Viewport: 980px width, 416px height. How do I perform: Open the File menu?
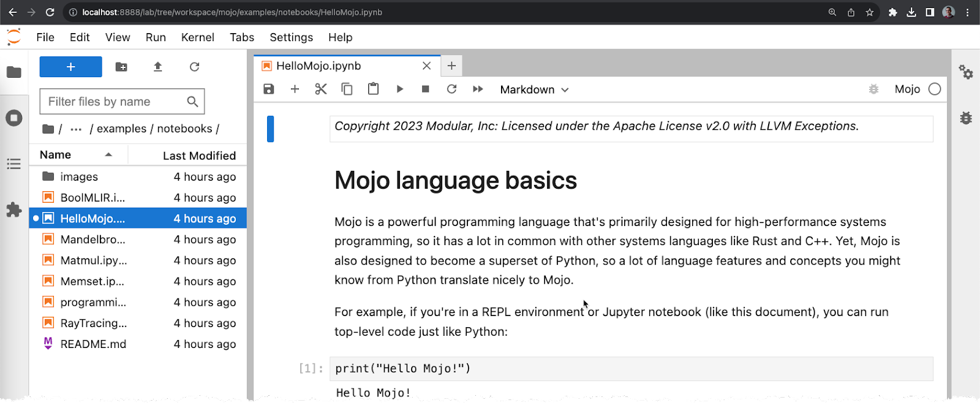coord(45,37)
